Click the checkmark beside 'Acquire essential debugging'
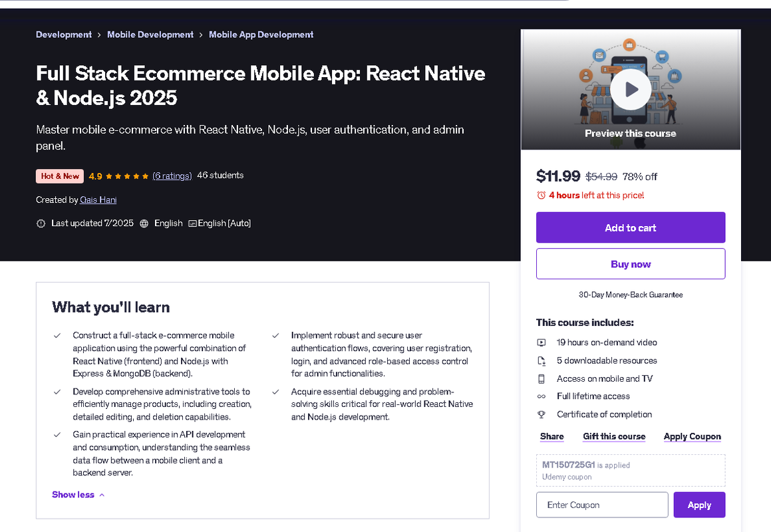The image size is (771, 532). 275,392
